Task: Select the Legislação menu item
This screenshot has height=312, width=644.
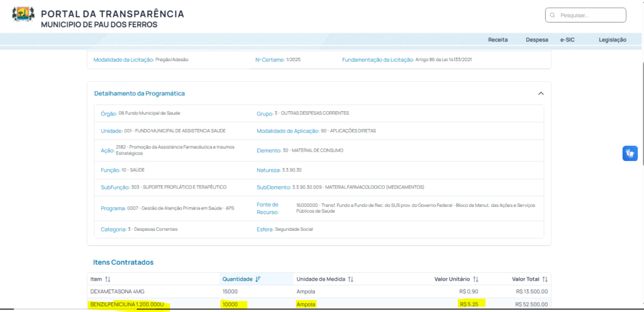Action: point(612,40)
